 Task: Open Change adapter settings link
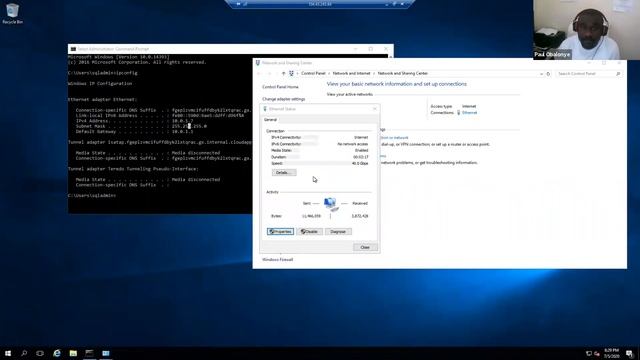(x=283, y=99)
